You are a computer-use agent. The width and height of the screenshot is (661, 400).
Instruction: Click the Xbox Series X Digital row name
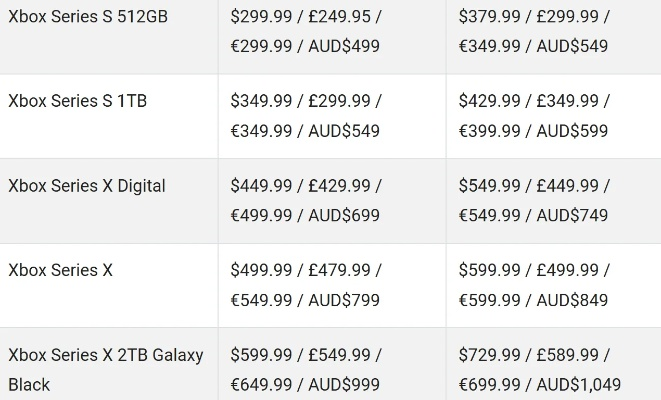pos(87,186)
